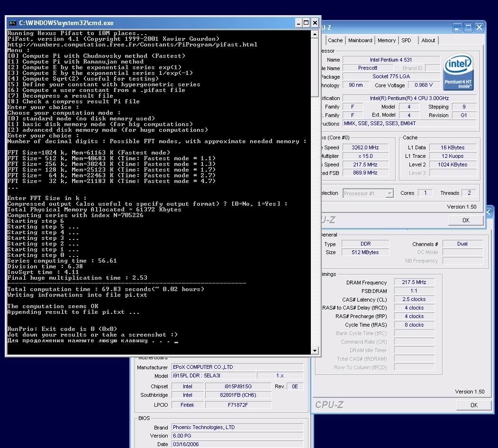This screenshot has height=448, width=498.
Task: Switch to the Cache tab in CPU-Z
Action: (x=335, y=40)
